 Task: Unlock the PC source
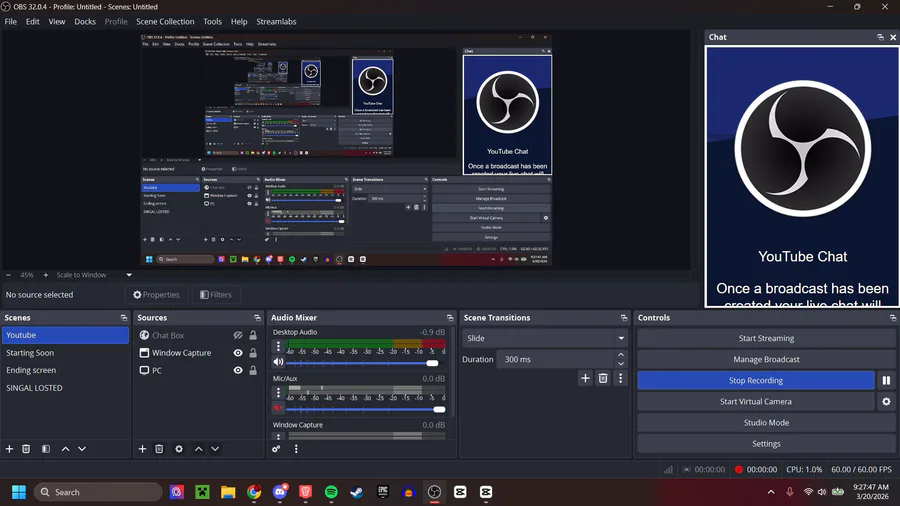tap(253, 370)
